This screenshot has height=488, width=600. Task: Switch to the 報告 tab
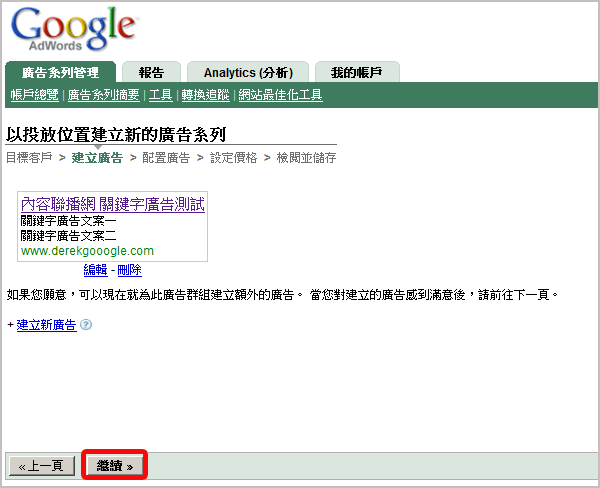pos(151,72)
